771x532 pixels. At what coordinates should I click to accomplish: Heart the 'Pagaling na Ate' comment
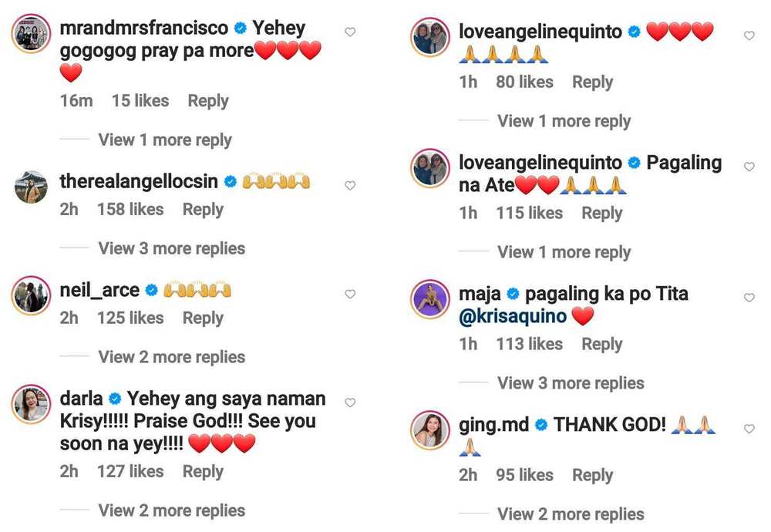coord(749,167)
